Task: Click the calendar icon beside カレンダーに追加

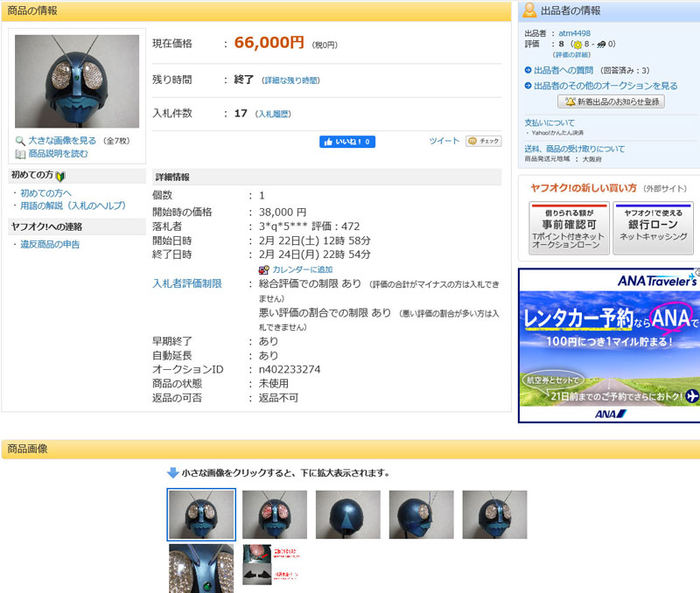Action: (264, 270)
